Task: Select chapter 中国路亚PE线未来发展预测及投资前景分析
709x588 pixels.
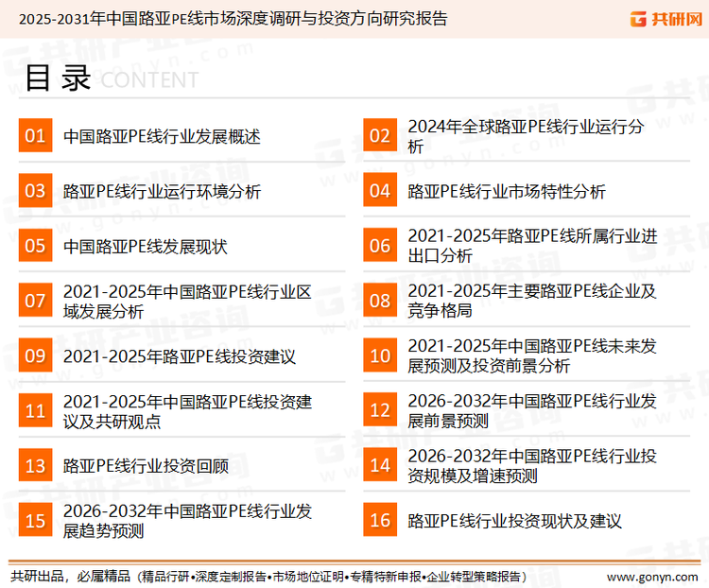Action: point(532,356)
